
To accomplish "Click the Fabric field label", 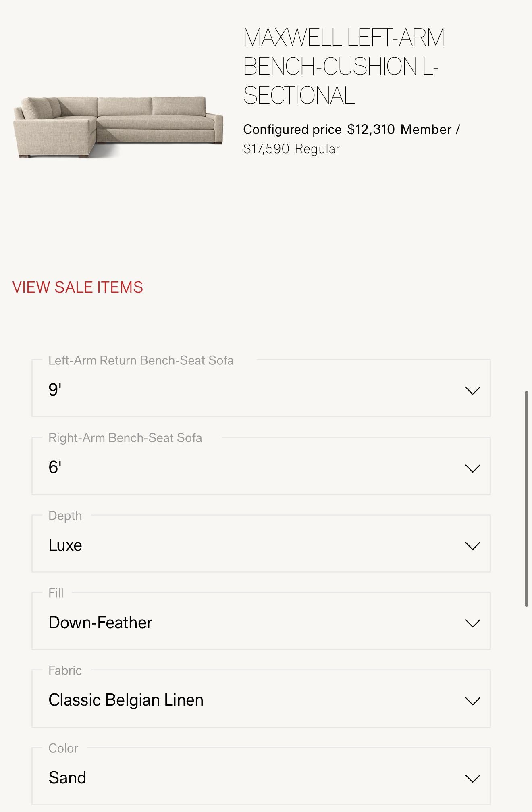I will 65,670.
